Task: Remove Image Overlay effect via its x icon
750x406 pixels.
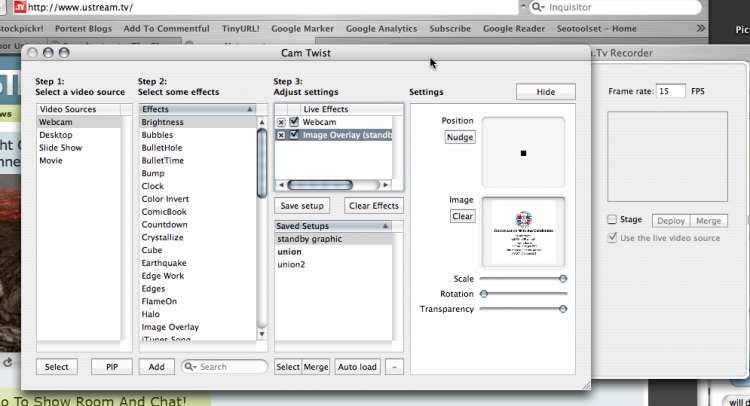Action: point(281,135)
